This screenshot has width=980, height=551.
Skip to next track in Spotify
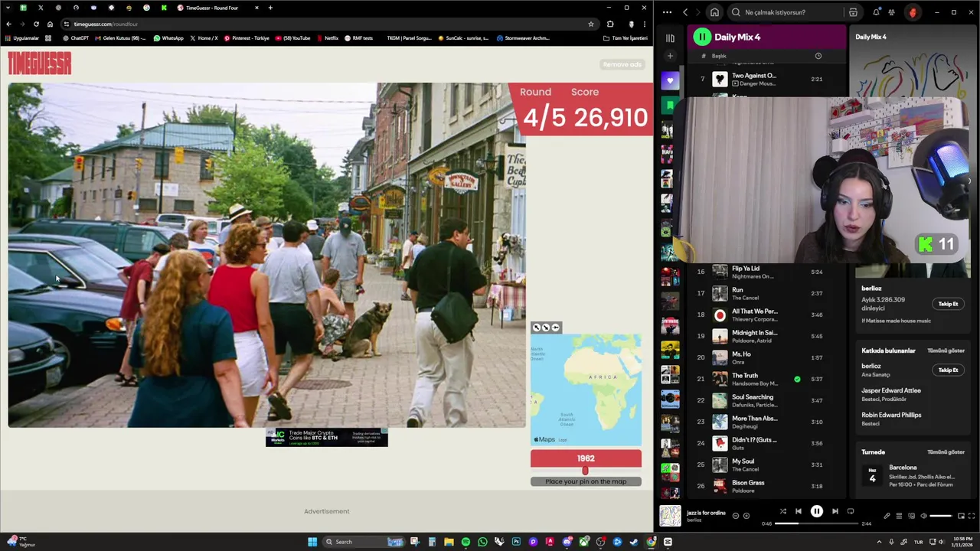pyautogui.click(x=835, y=511)
